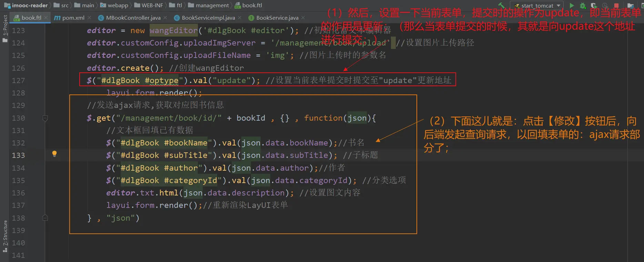Stop the running process with red square
Screen dimensions: 644x262
pyautogui.click(x=616, y=6)
